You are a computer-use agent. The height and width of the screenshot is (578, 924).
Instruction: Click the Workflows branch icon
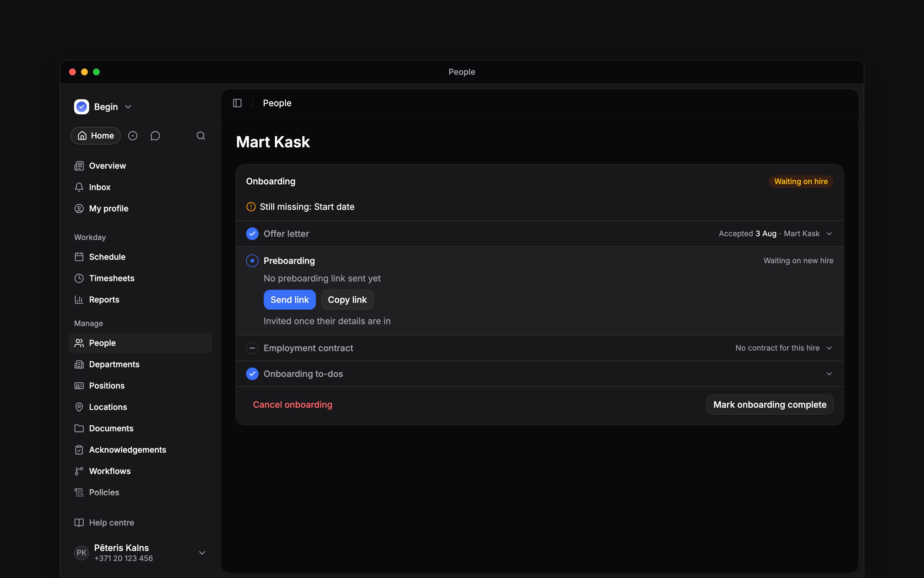pos(79,471)
